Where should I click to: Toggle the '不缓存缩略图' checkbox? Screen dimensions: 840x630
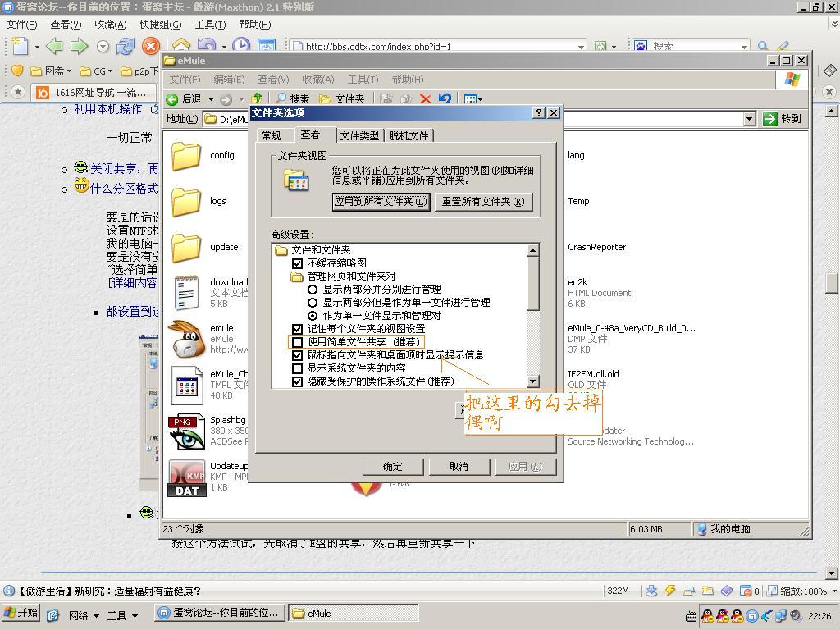tap(297, 263)
